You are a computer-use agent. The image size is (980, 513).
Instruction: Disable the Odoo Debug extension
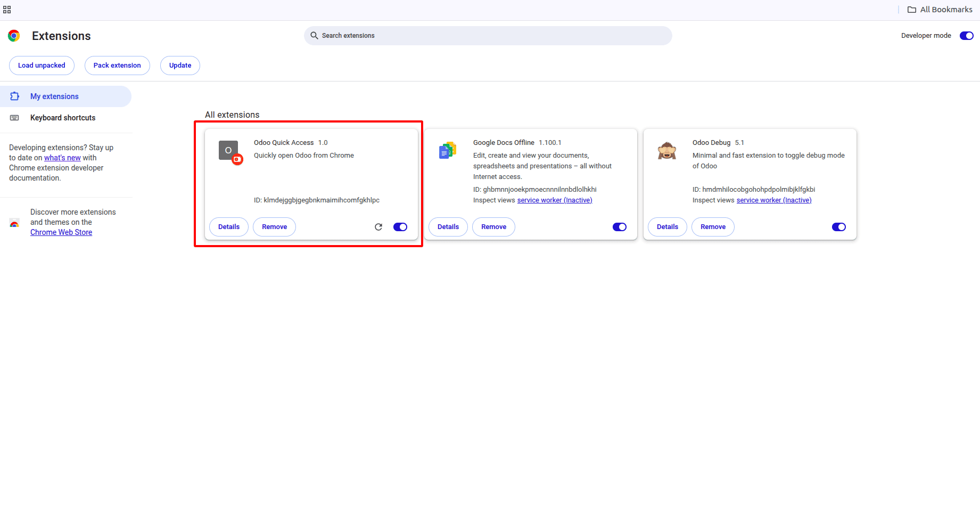coord(838,226)
